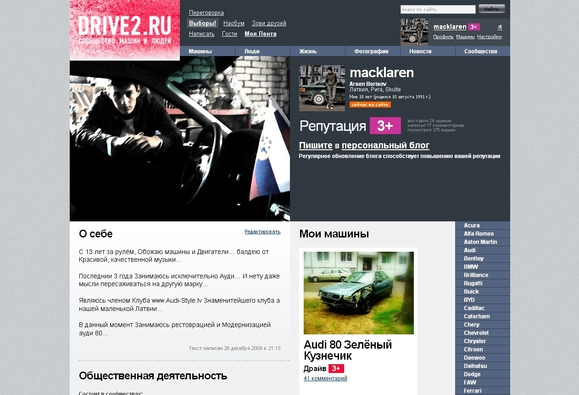579x395 pixels.
Task: Click the large pink 3+ reputation badge
Action: point(385,126)
